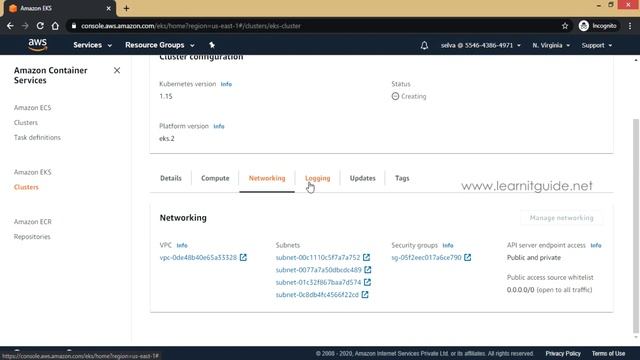Open sg-05f2eec017a6ce790 link
Image resolution: width=640 pixels, height=360 pixels.
[x=427, y=257]
